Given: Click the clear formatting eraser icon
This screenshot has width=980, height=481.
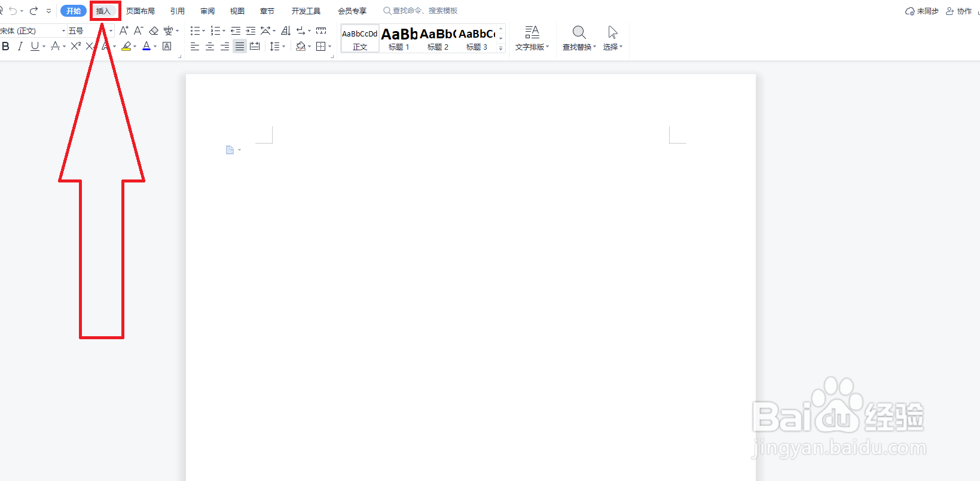Looking at the screenshot, I should (x=154, y=31).
